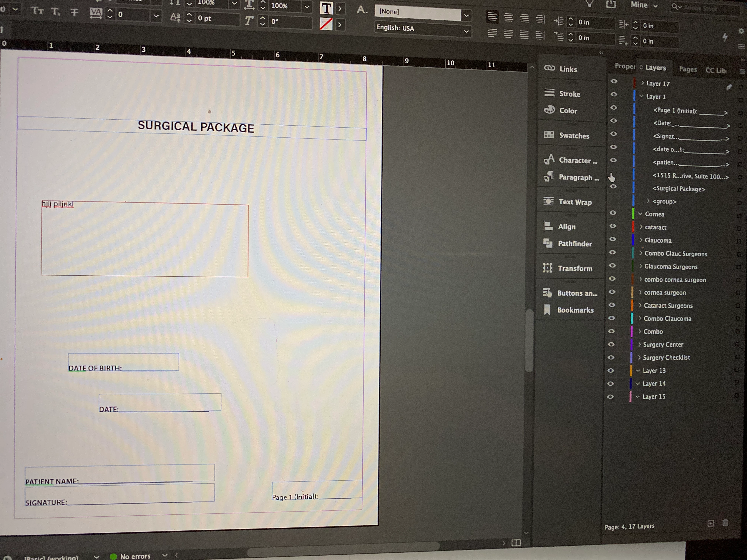Open the Bookmarks panel icon
The image size is (747, 560).
pos(547,309)
